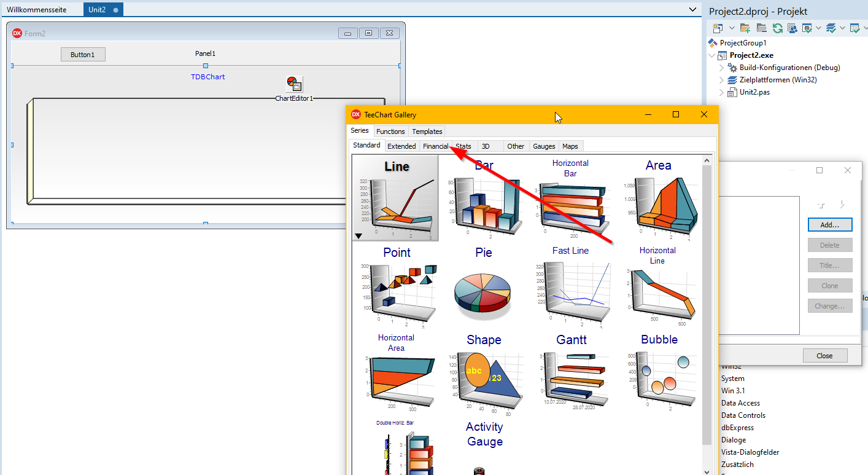Click the window checkmark icon in Projekt toolbar
Viewport: 868px width, 475px height.
coord(854,28)
